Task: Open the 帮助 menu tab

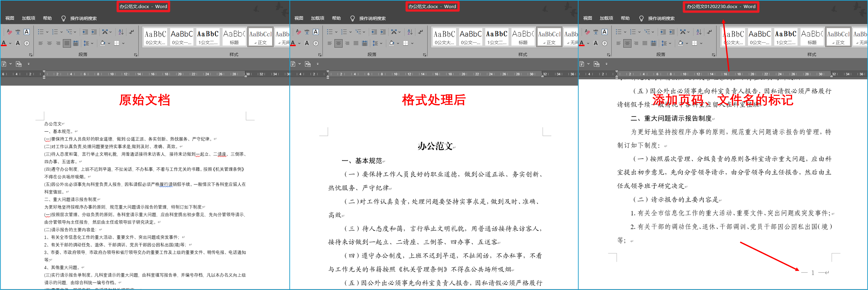Action: coord(47,18)
